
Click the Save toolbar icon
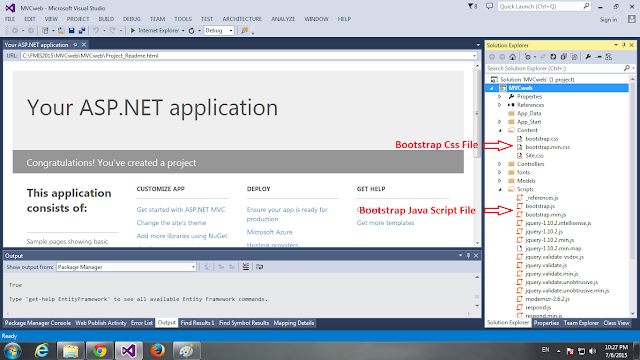(71, 31)
